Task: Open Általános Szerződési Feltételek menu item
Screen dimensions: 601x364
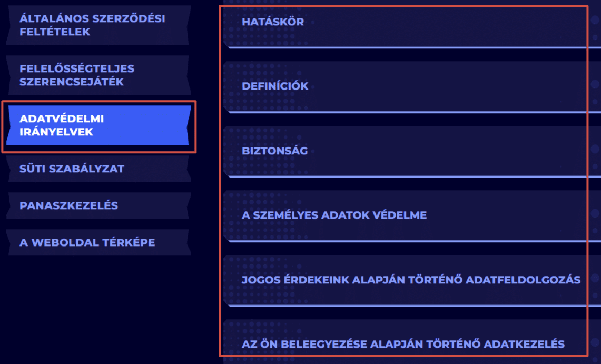Action: (92, 25)
